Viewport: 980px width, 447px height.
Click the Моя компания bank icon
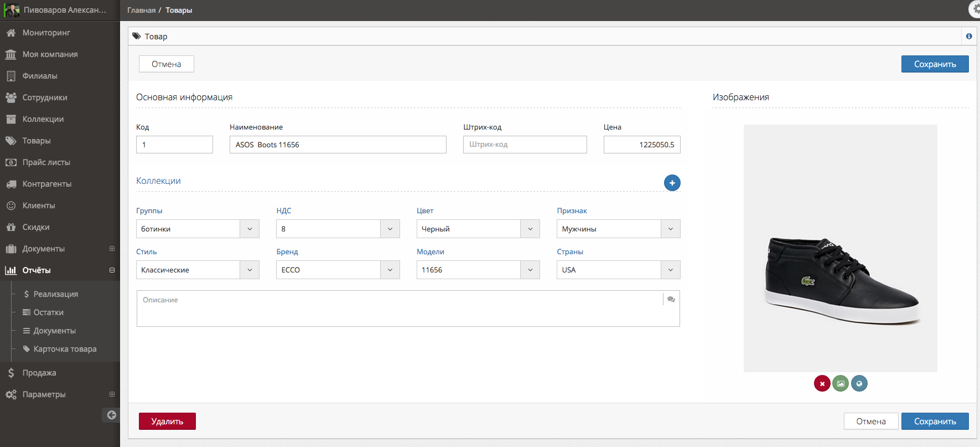click(11, 54)
